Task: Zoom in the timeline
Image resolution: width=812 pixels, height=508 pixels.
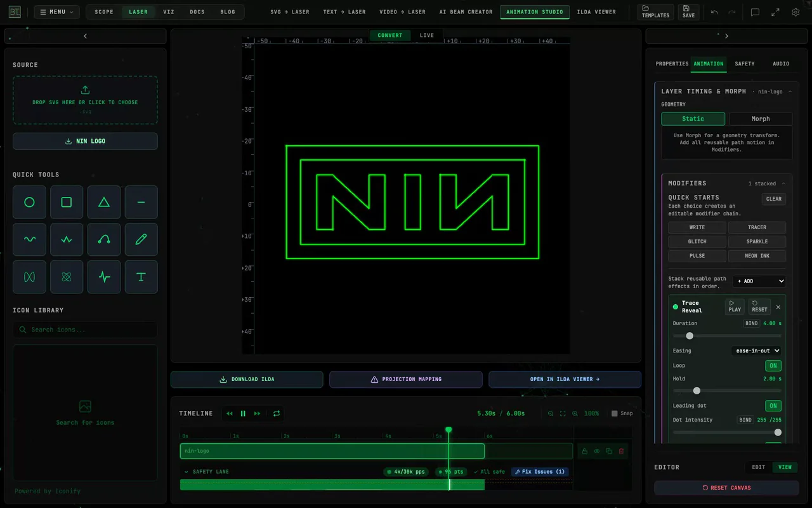Action: coord(575,413)
